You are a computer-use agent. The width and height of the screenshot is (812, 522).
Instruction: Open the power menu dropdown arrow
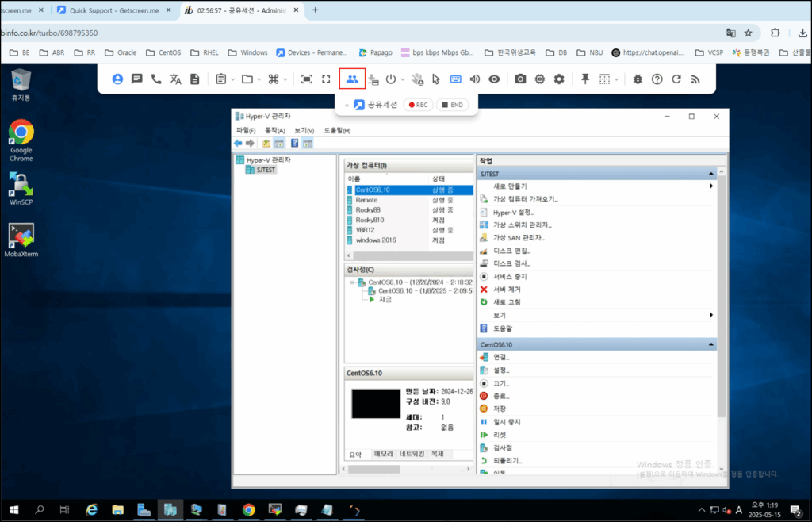[x=402, y=79]
